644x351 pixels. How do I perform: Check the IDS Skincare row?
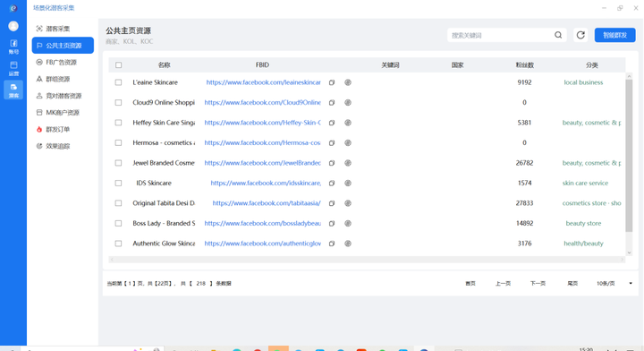(118, 184)
